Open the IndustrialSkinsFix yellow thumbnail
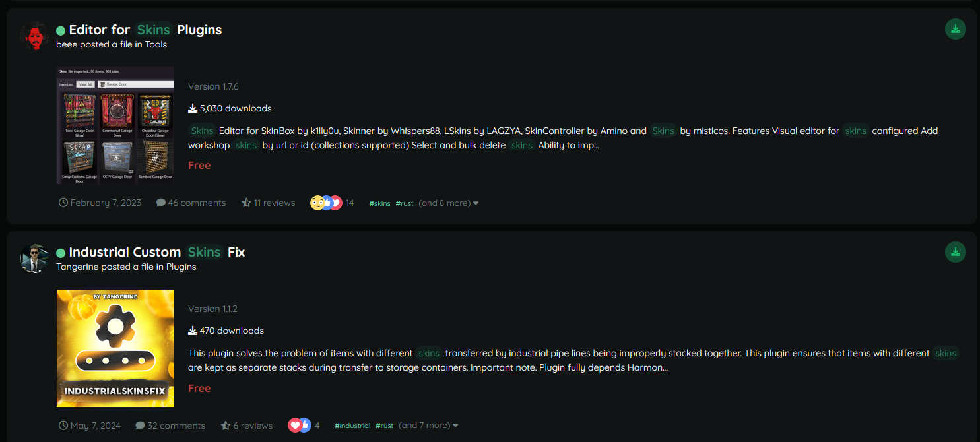 point(115,348)
